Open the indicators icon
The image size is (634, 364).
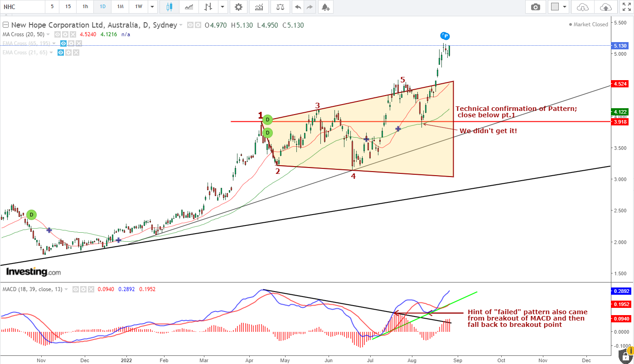pyautogui.click(x=259, y=7)
